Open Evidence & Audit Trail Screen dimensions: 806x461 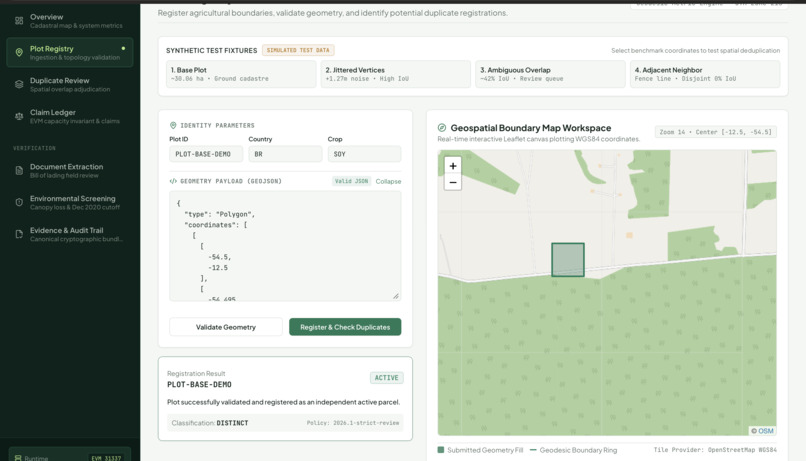70,234
